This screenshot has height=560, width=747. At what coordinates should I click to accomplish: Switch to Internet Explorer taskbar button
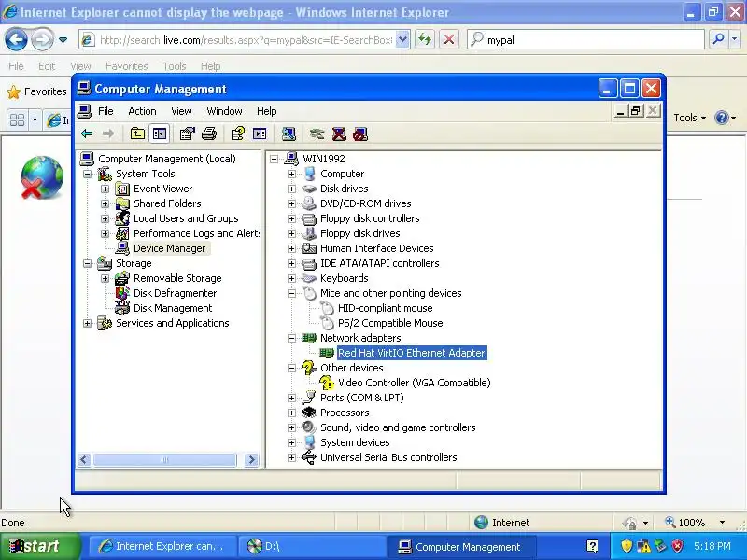(x=162, y=546)
